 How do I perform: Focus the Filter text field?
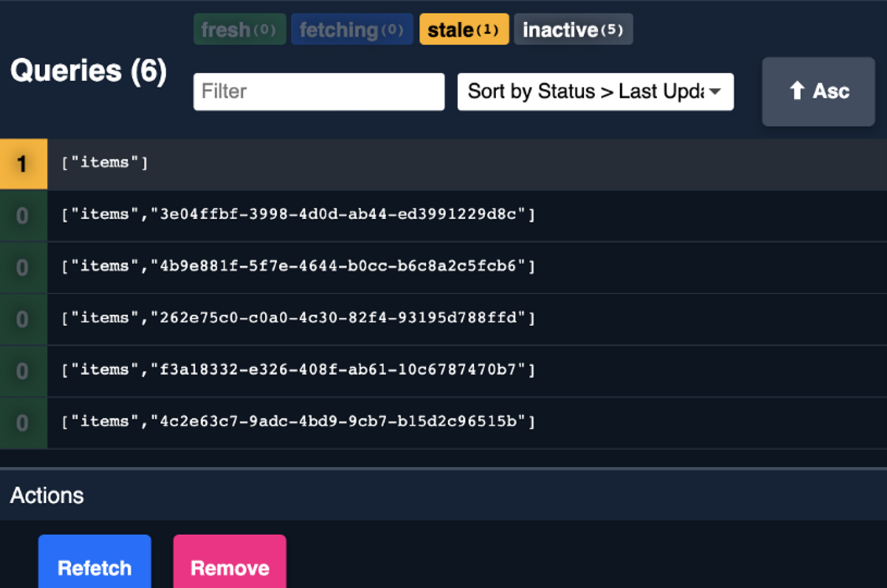pos(319,91)
